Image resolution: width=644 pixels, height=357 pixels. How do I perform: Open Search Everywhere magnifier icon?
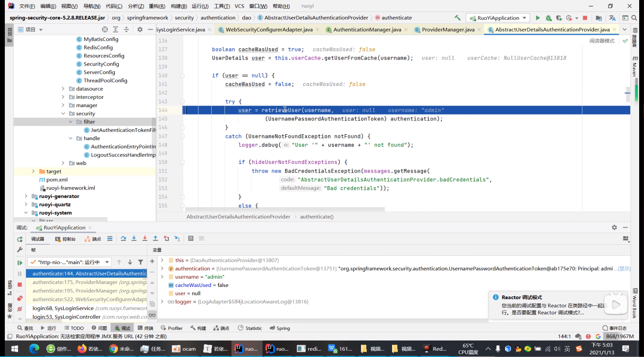pos(634,18)
